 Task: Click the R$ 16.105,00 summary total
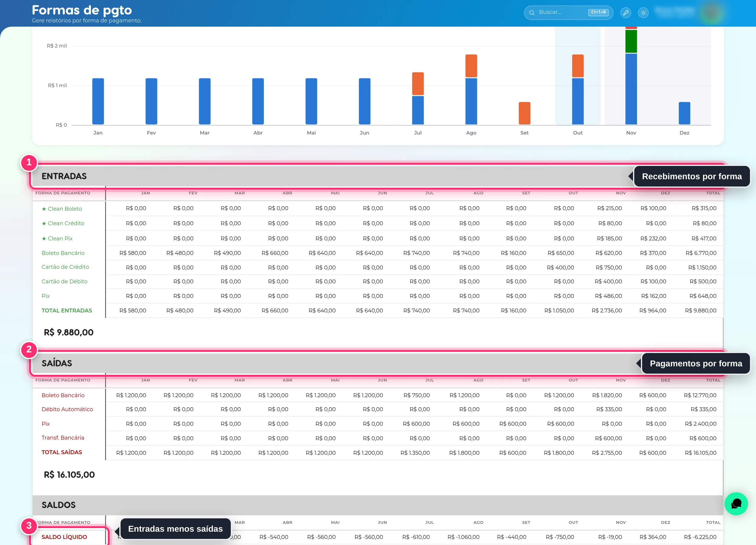coord(69,474)
